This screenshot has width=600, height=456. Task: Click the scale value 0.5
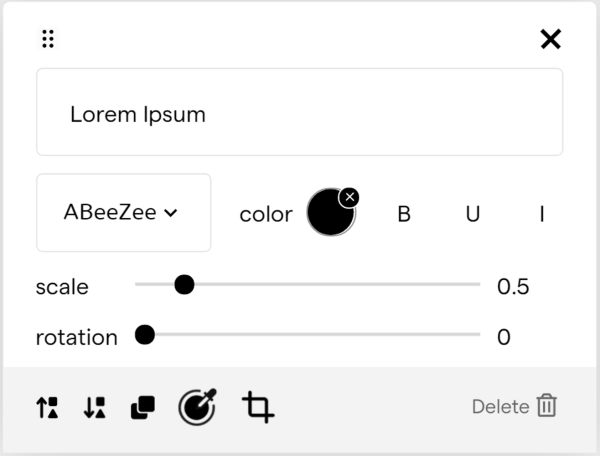(x=513, y=287)
